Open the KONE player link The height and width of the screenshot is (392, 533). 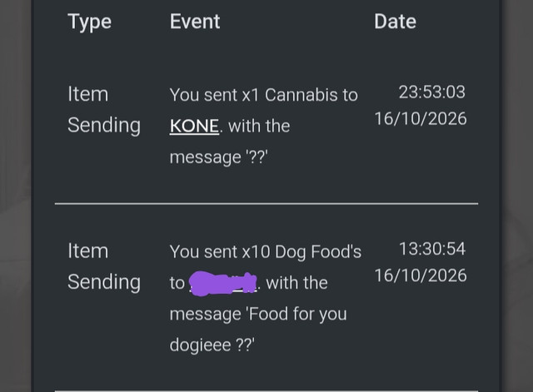194,126
